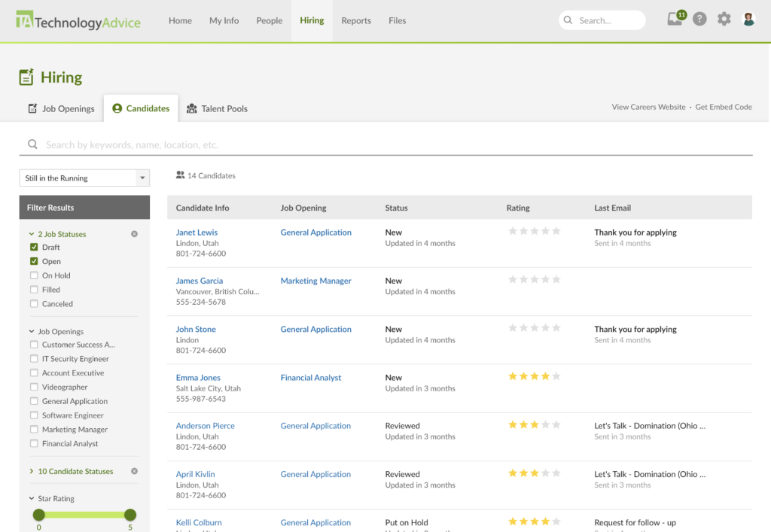The height and width of the screenshot is (532, 771).
Task: Click the Get Embed Code link
Action: pyautogui.click(x=724, y=107)
